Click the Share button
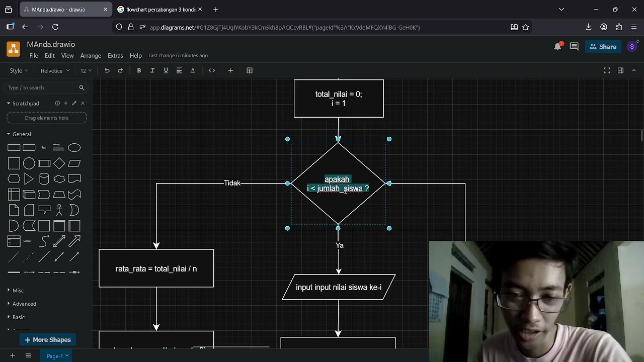Screen dimensions: 644x362 click(x=603, y=46)
